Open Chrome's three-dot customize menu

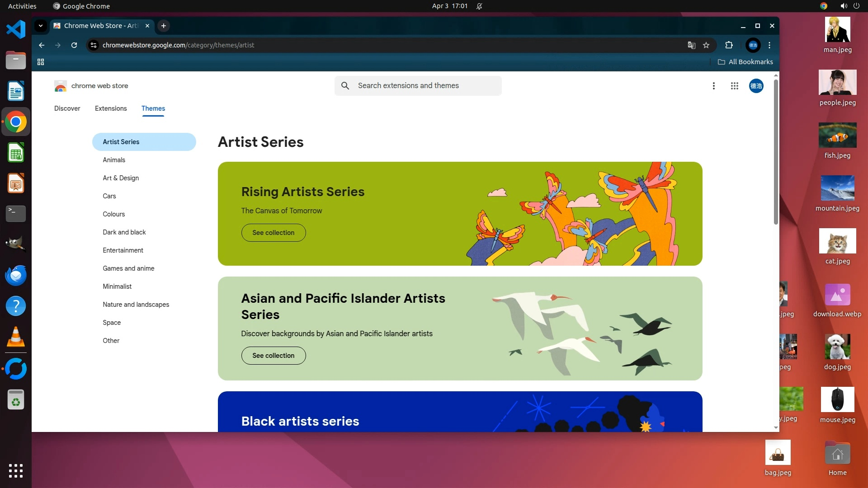coord(769,45)
